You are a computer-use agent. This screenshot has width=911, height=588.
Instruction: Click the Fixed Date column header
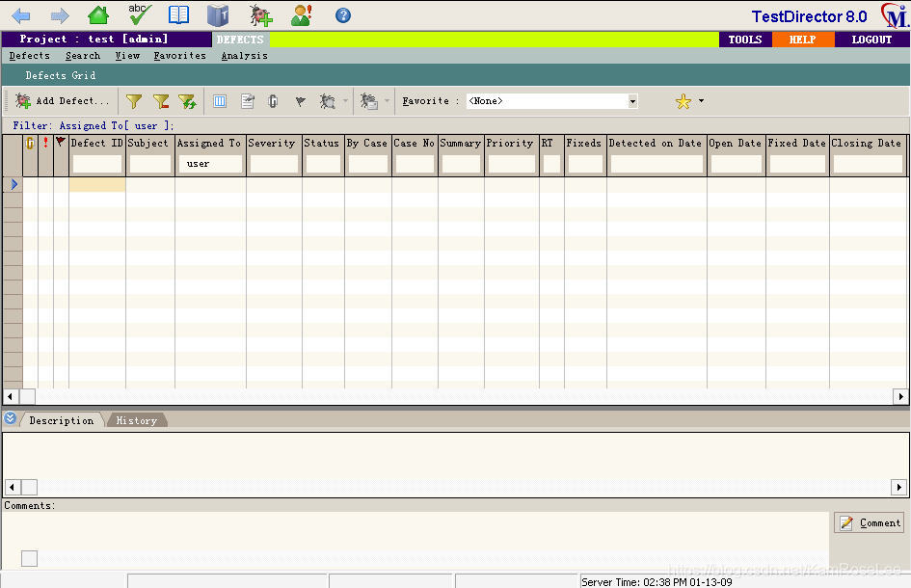pyautogui.click(x=797, y=143)
